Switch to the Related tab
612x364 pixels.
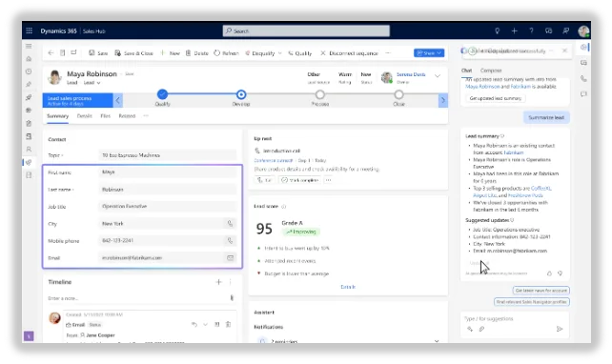[x=127, y=116]
